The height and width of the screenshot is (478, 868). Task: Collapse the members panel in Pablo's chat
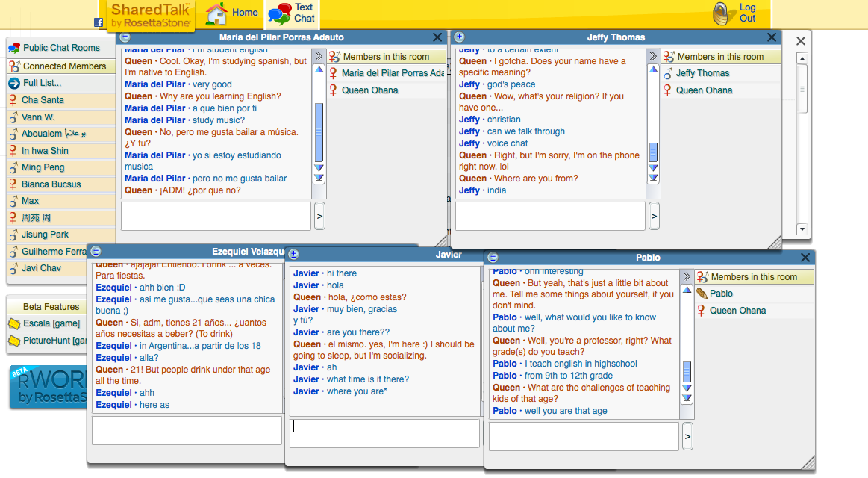click(x=687, y=276)
